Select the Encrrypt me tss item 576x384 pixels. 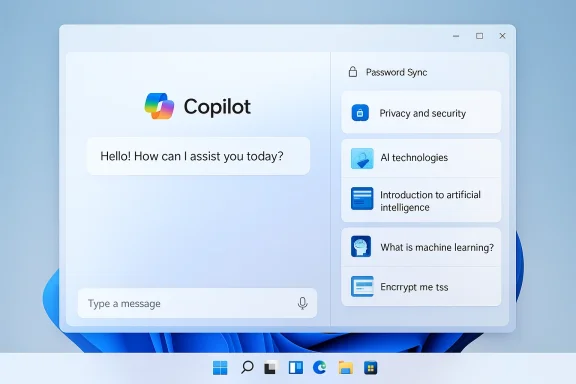[x=421, y=287]
